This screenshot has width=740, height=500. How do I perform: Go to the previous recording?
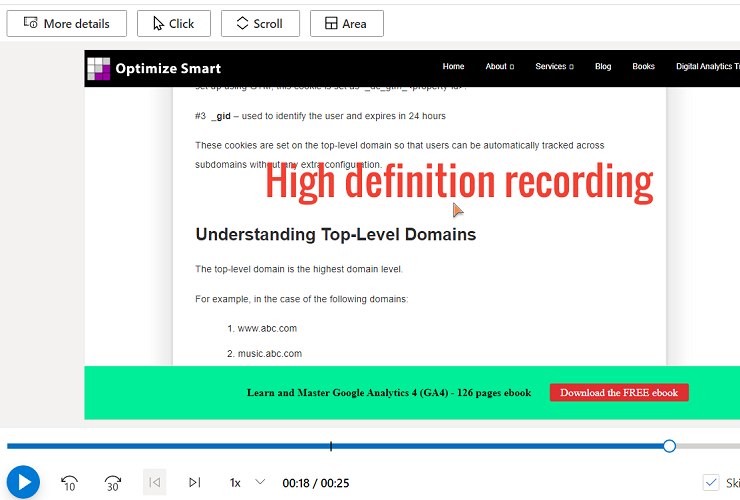point(155,482)
